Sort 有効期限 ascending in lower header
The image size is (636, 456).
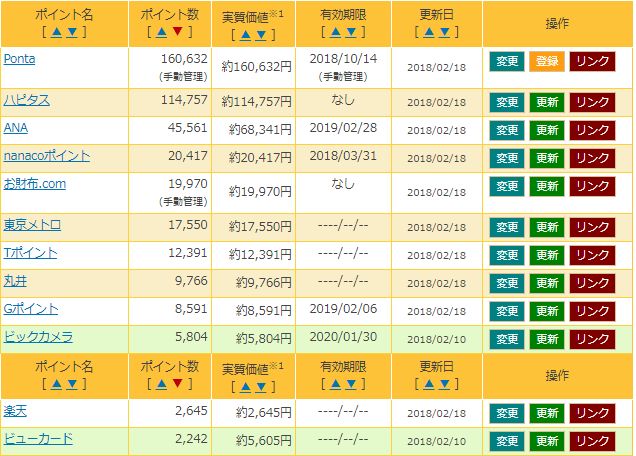tap(335, 384)
